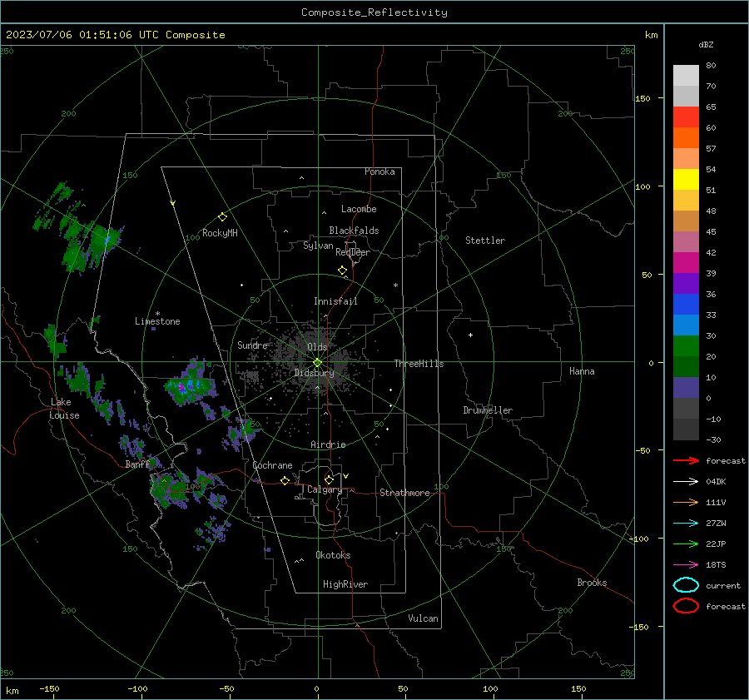Click the Hanna town label
This screenshot has height=700, width=749.
click(582, 371)
